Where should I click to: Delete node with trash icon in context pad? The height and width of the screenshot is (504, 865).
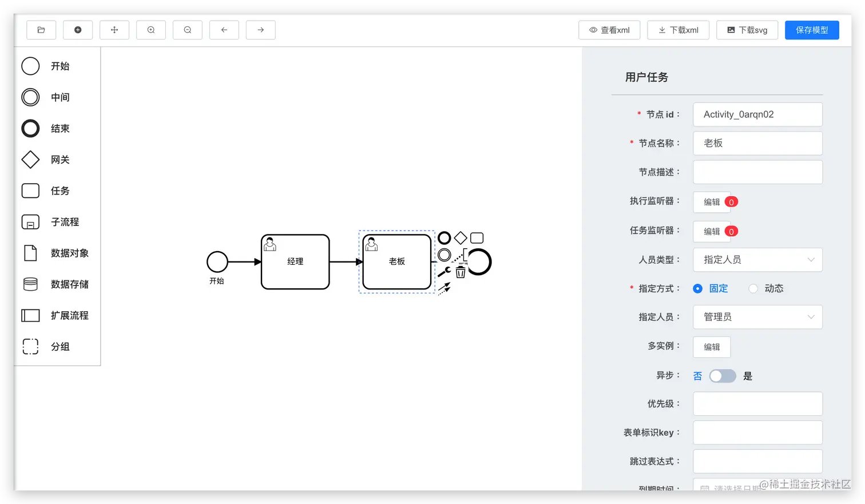click(x=461, y=272)
